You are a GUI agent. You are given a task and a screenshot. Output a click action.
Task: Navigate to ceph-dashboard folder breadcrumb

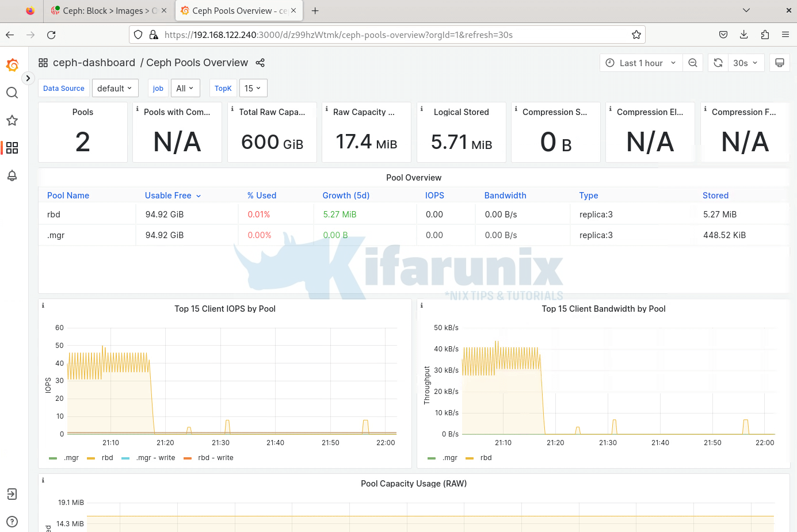tap(94, 63)
